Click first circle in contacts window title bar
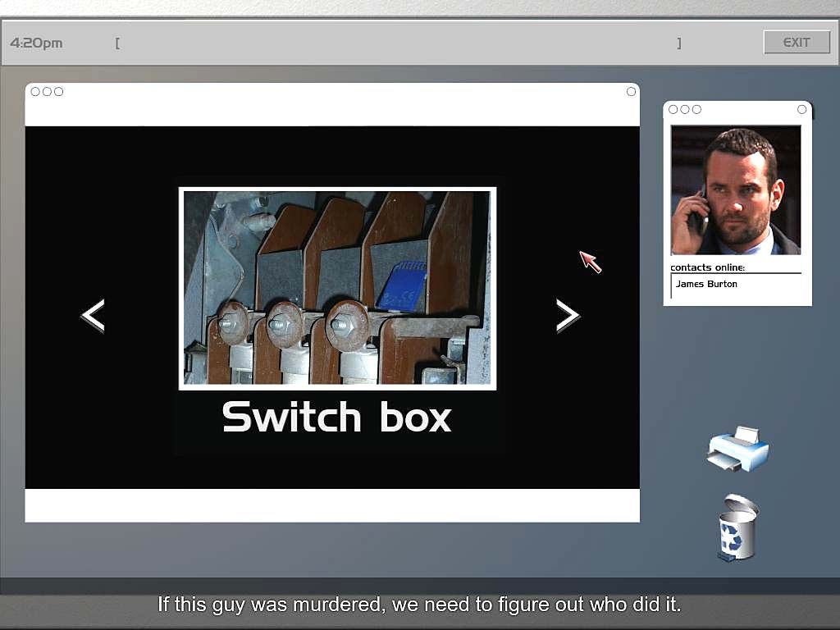 (x=673, y=109)
